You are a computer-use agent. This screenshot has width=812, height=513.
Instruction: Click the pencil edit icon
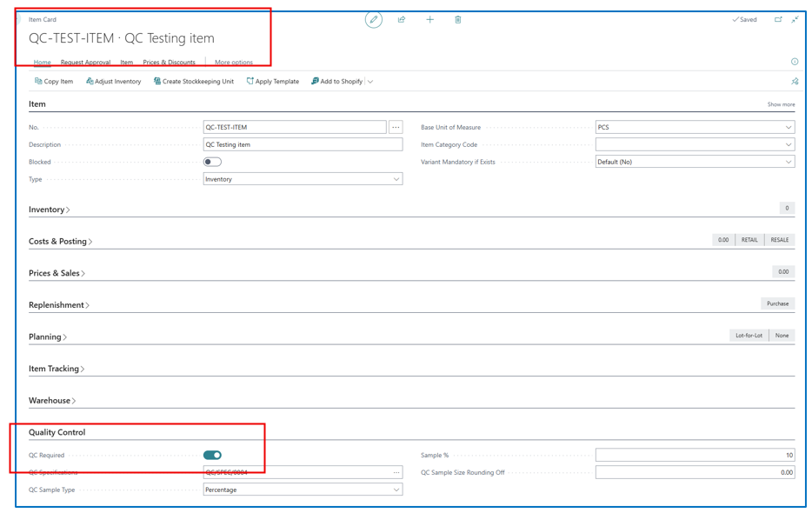[x=374, y=20]
